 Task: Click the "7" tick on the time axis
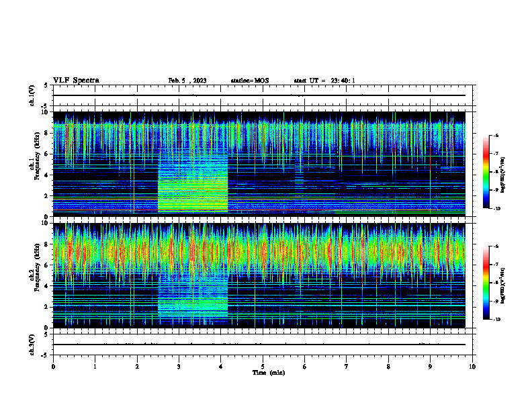(x=347, y=367)
